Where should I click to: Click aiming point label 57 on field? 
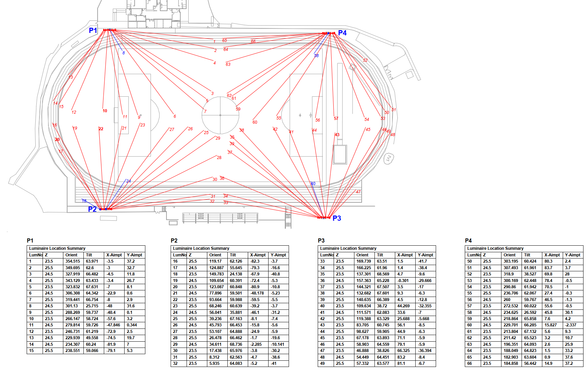(336, 119)
